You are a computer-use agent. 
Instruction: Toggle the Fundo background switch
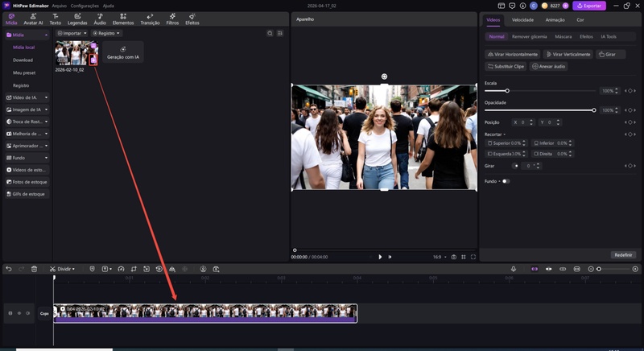pos(506,181)
